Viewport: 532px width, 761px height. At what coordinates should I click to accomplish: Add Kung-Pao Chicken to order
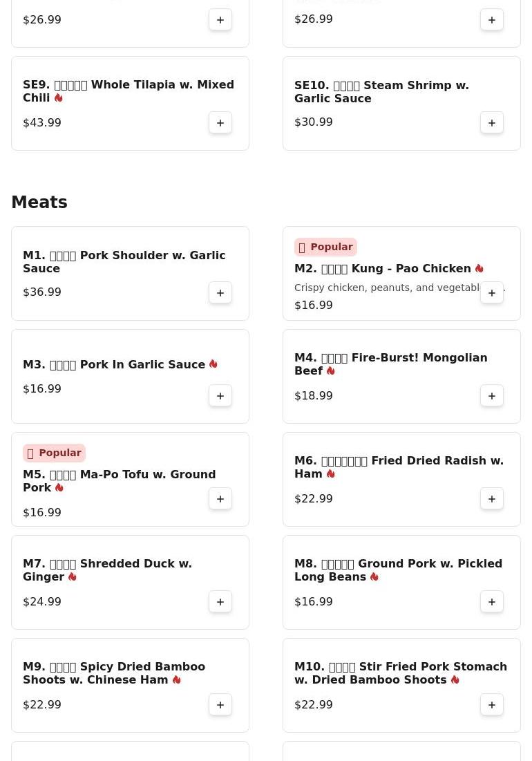(x=492, y=293)
